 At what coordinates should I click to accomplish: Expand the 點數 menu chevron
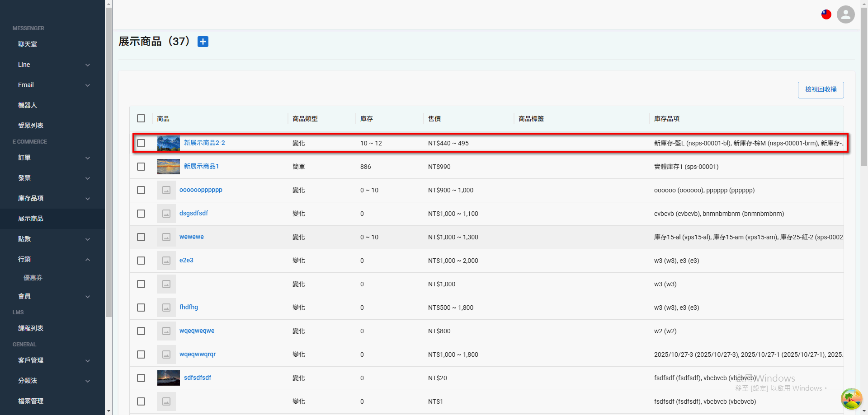[x=88, y=239]
